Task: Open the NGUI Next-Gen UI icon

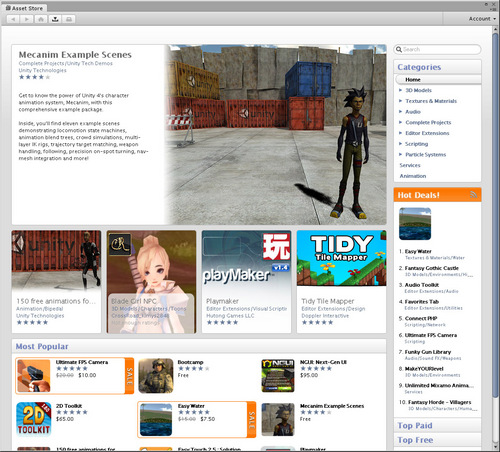Action: coord(278,376)
